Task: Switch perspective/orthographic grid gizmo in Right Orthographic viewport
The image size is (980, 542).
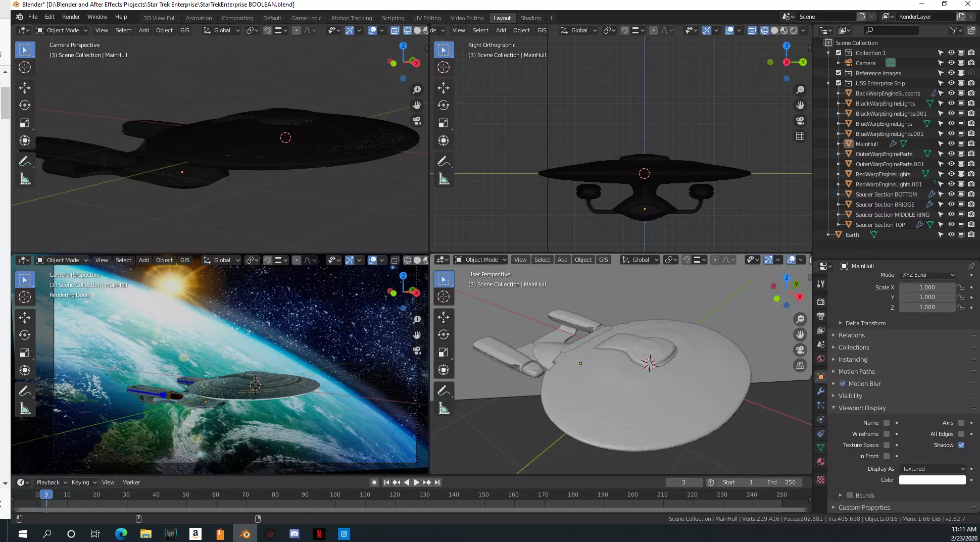Action: pos(800,136)
